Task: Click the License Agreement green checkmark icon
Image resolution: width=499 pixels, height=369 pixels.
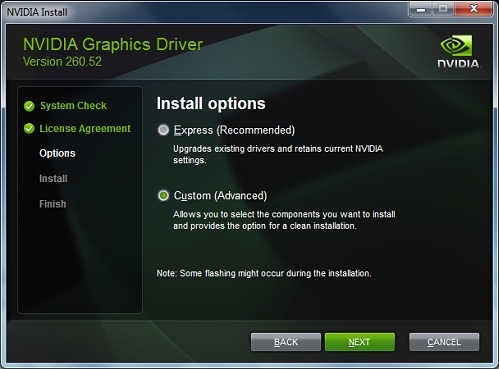Action: click(29, 128)
